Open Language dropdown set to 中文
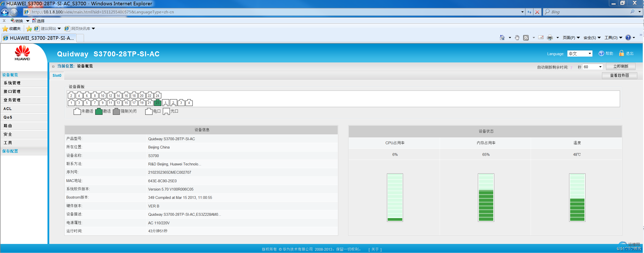Image resolution: width=644 pixels, height=253 pixels. coord(580,53)
